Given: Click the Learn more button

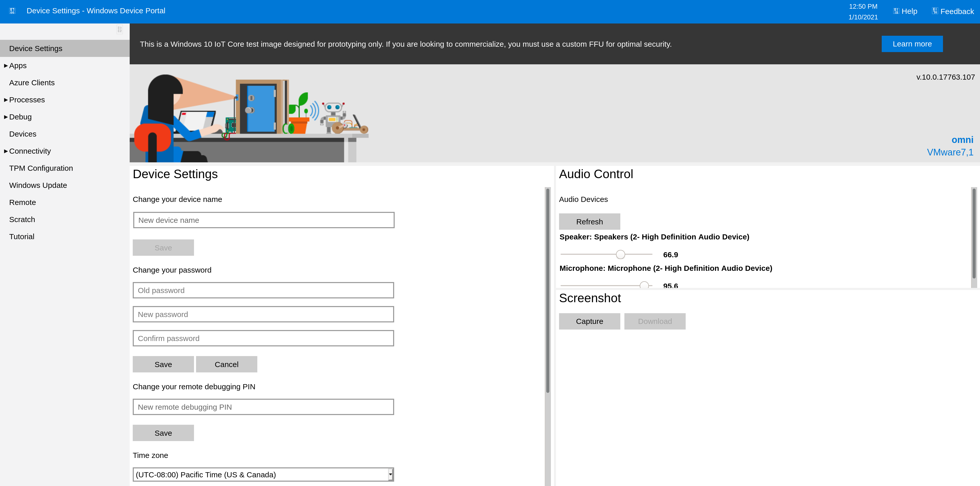Looking at the screenshot, I should 912,44.
